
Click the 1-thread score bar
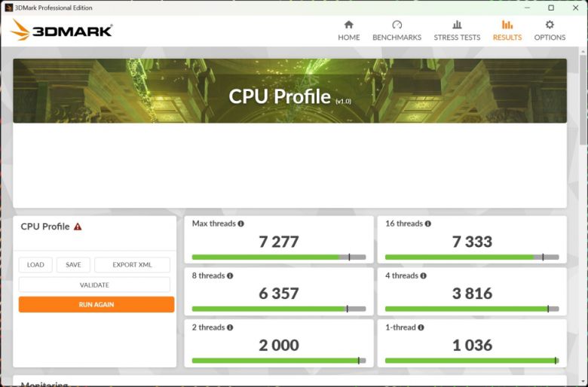472,361
